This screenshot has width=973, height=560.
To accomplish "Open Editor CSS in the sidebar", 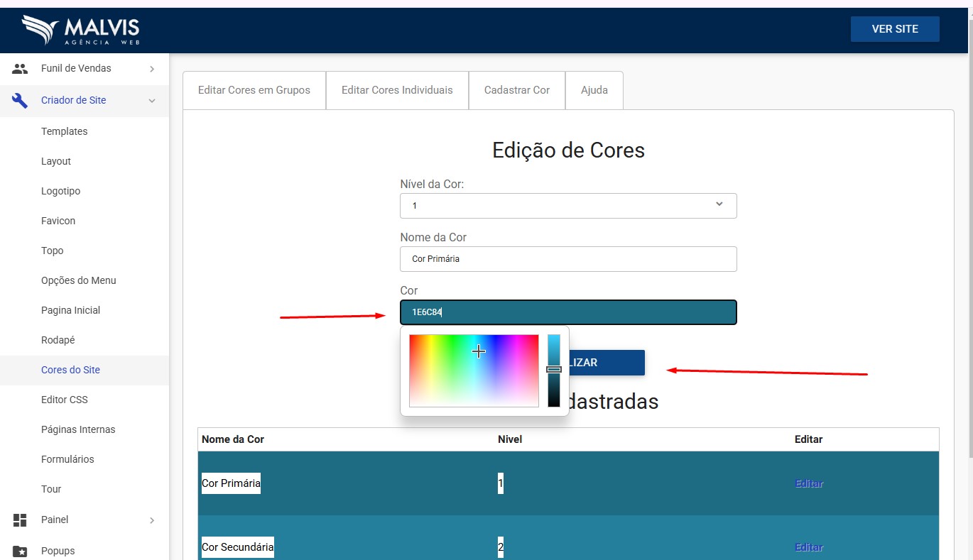I will click(65, 400).
